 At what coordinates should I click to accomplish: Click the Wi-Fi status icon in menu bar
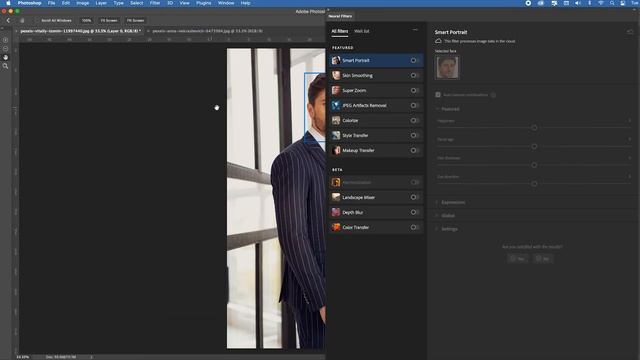point(601,3)
